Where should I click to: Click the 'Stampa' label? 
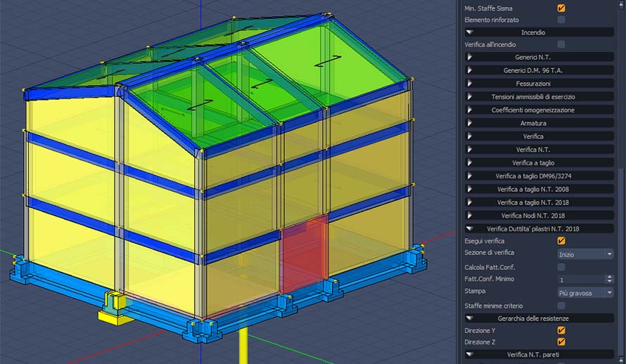point(475,291)
